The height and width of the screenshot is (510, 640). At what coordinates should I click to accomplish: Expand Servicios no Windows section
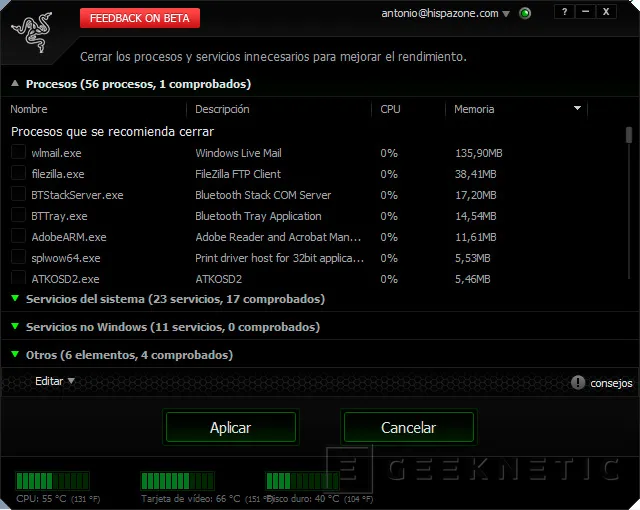[x=15, y=326]
